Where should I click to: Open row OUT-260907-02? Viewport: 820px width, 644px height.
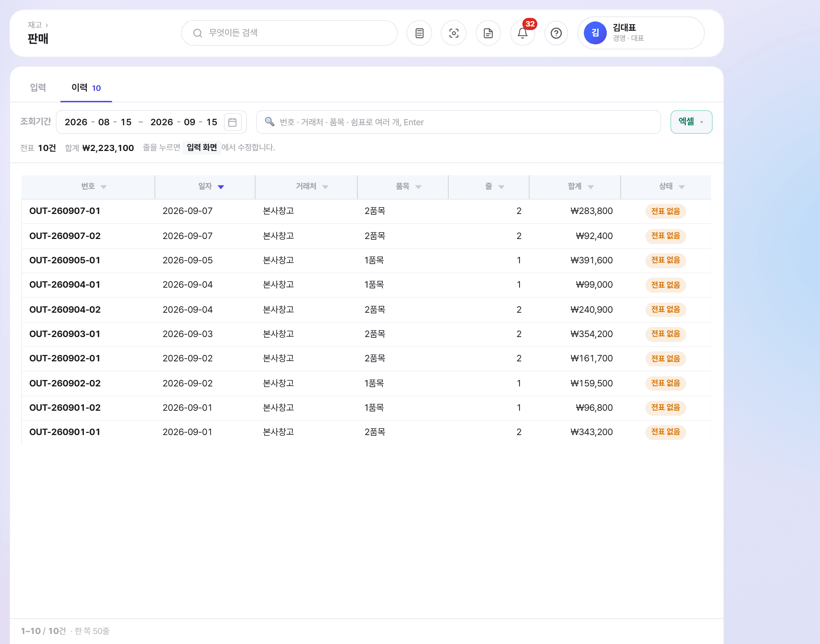(366, 236)
